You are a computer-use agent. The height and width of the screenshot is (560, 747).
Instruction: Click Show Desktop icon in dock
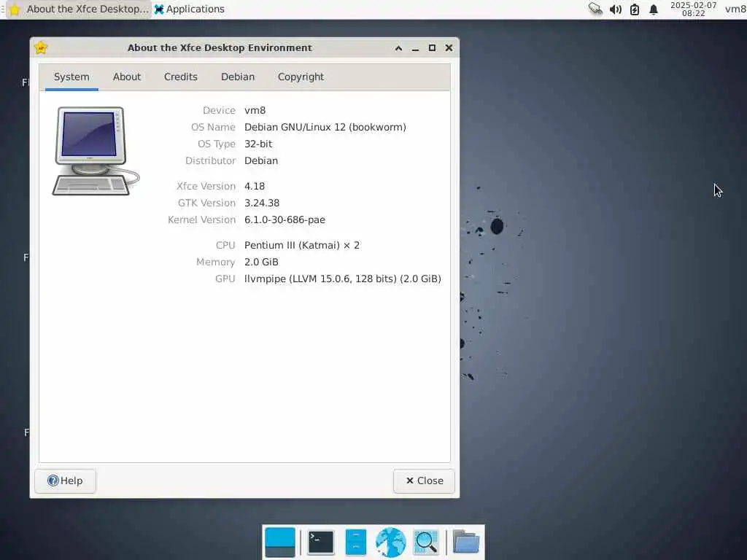pyautogui.click(x=280, y=542)
